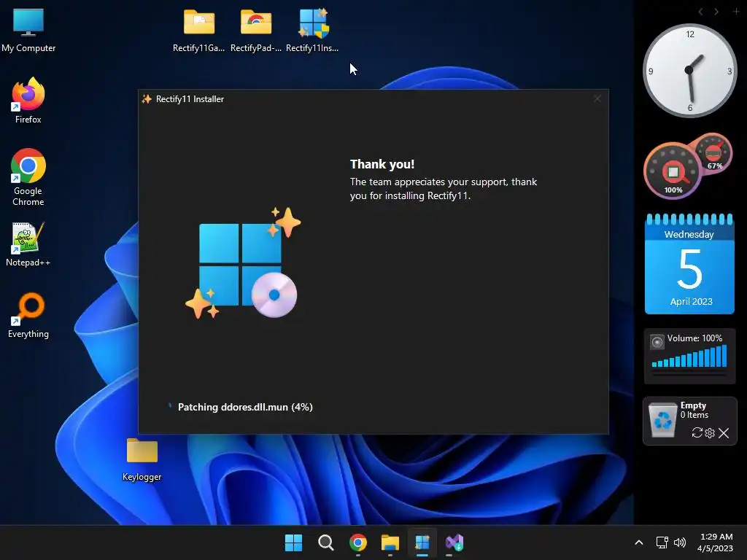
Task: Open File Explorer from the taskbar
Action: [x=390, y=542]
